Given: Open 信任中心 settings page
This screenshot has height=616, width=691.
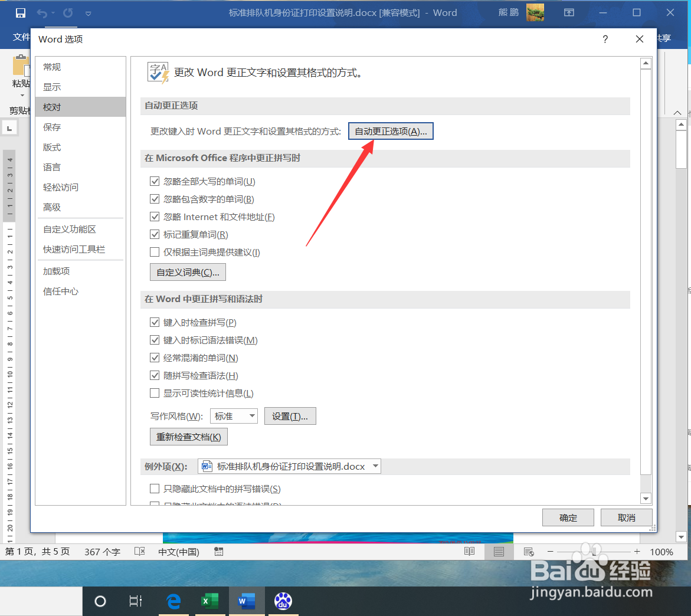Looking at the screenshot, I should pyautogui.click(x=81, y=291).
